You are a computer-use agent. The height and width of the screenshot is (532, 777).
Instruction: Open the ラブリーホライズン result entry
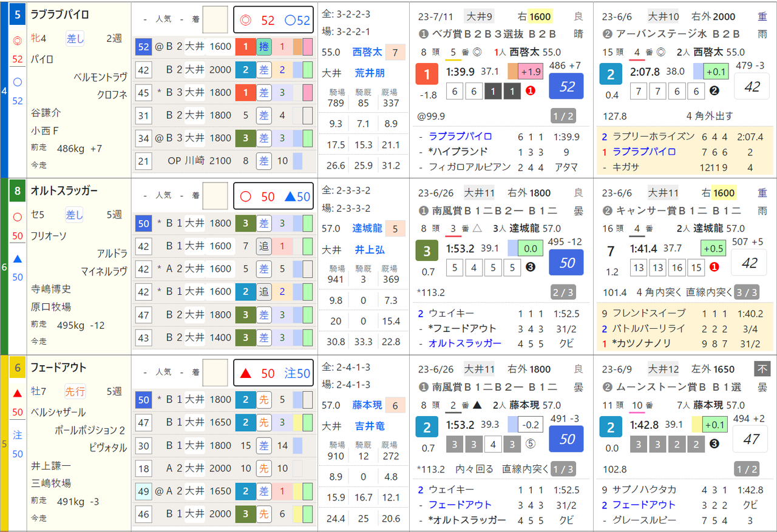(x=654, y=136)
